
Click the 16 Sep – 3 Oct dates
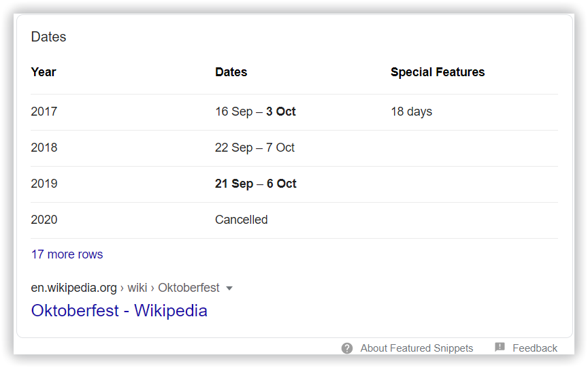pos(255,112)
